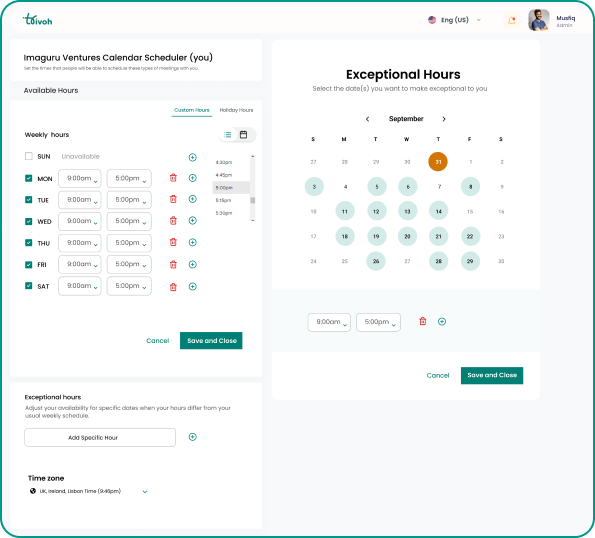Add another Wednesday time slot
The image size is (595, 538).
point(193,220)
